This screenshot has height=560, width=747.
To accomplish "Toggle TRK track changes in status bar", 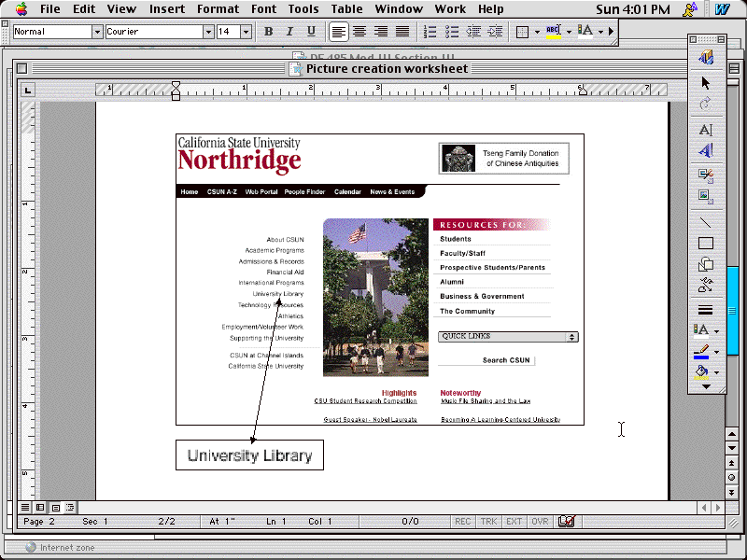I will tap(488, 522).
